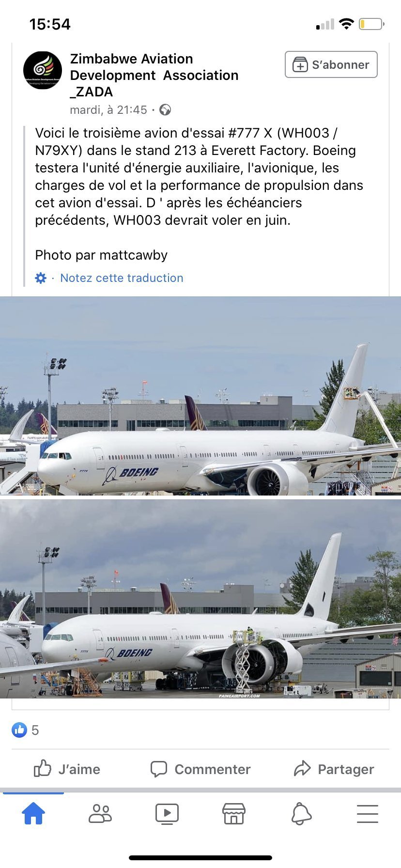401x868 pixels.
Task: Click the Notez cette traduction link
Action: (122, 278)
